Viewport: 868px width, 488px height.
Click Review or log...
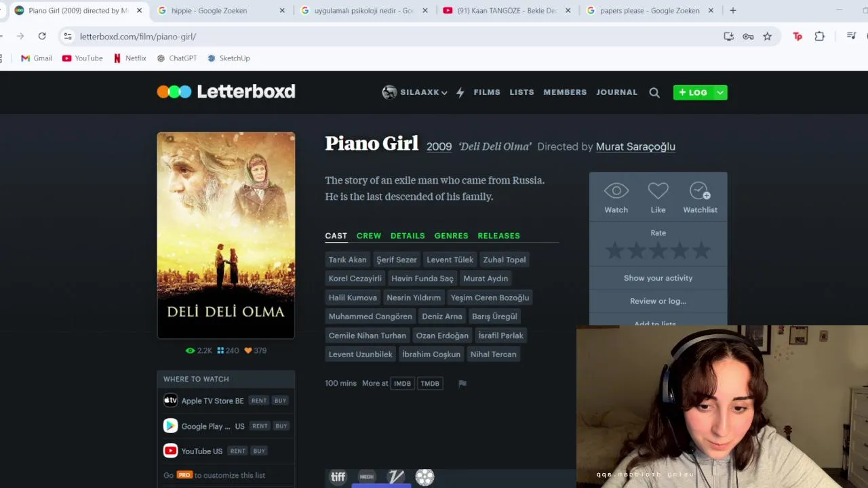pyautogui.click(x=658, y=301)
